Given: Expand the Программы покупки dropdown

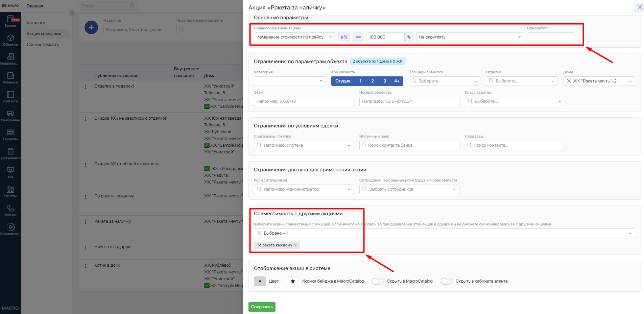Looking at the screenshot, I should (x=303, y=145).
